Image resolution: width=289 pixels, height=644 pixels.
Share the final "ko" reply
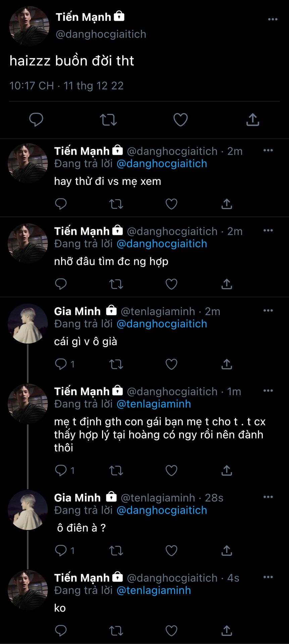click(227, 631)
